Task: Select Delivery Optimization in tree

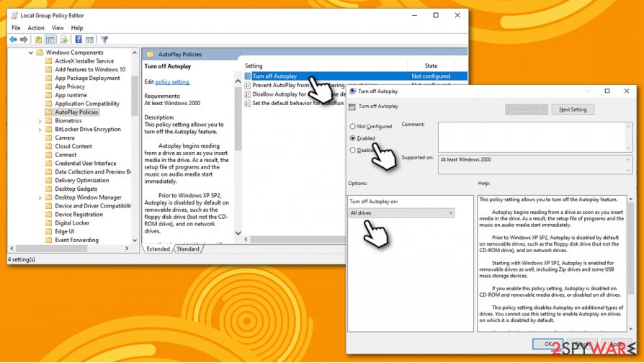Action: [81, 180]
